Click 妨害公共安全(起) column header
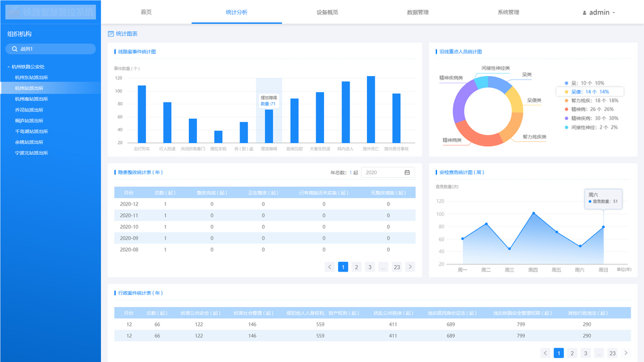644x362 pixels. point(200,313)
